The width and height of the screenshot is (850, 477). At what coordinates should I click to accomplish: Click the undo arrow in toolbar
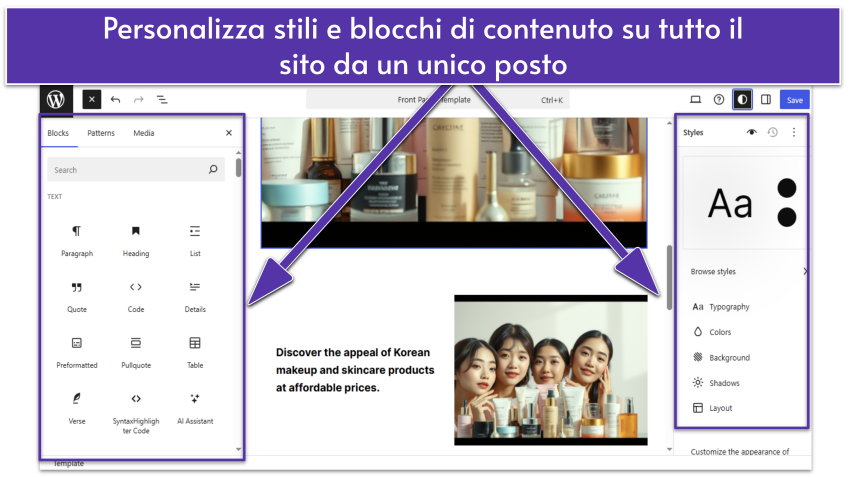(116, 100)
